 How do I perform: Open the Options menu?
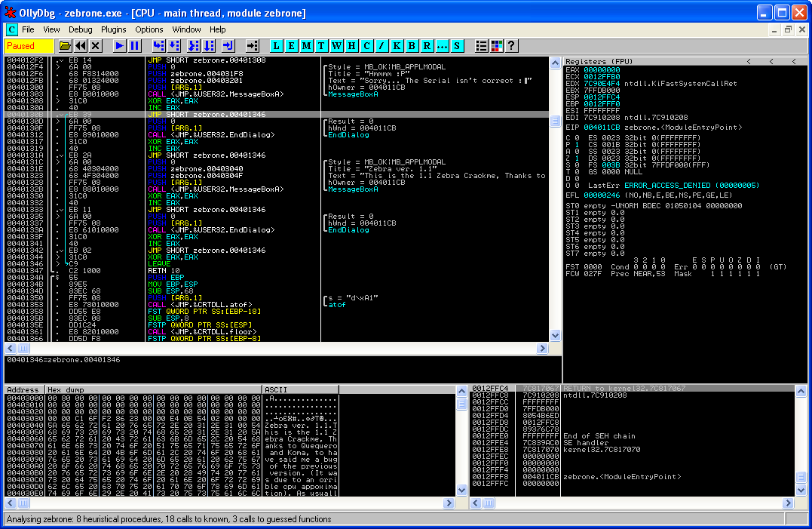[x=149, y=29]
